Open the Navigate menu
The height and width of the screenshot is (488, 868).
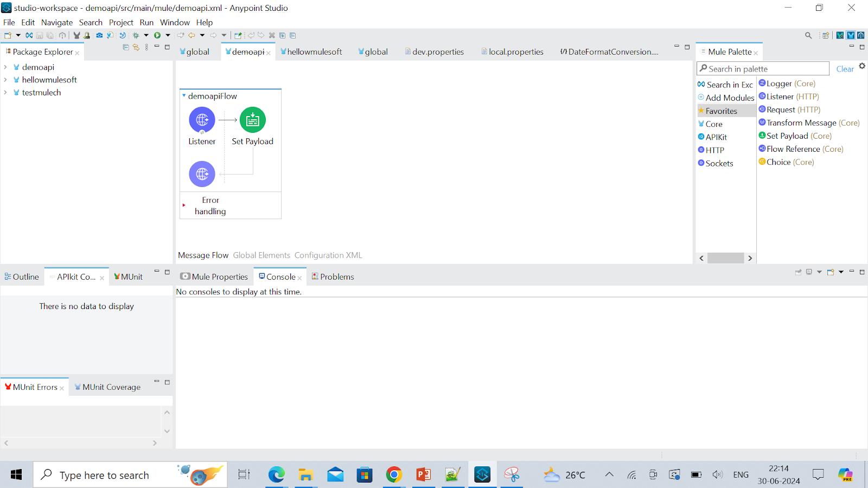coord(57,22)
